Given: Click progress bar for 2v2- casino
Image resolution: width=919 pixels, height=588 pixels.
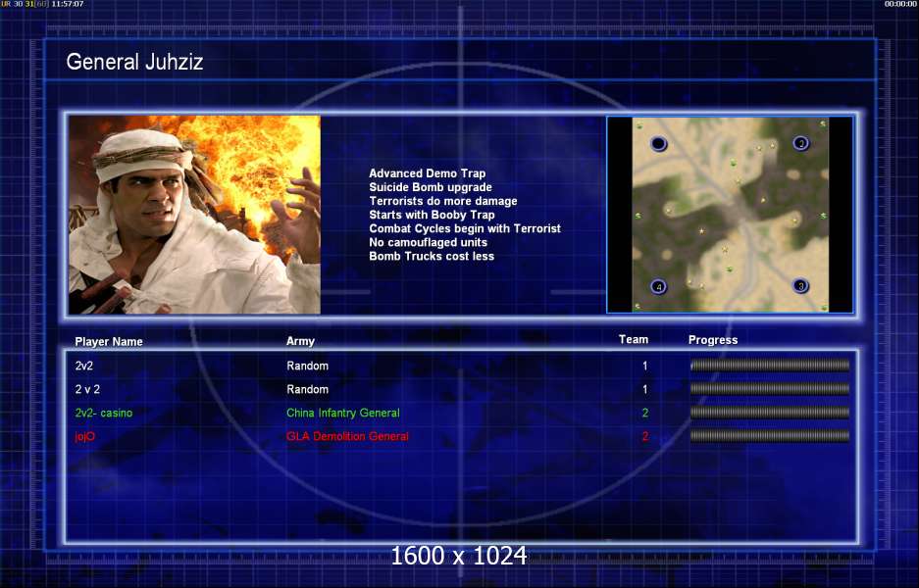Looking at the screenshot, I should 770,413.
